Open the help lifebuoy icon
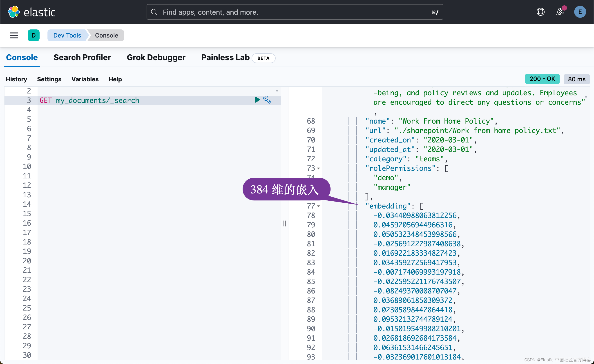594x364 pixels. pos(540,12)
